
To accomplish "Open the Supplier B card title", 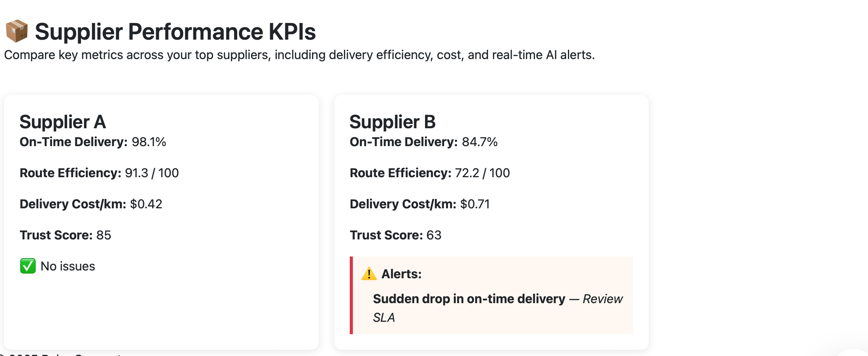I will pyautogui.click(x=392, y=122).
